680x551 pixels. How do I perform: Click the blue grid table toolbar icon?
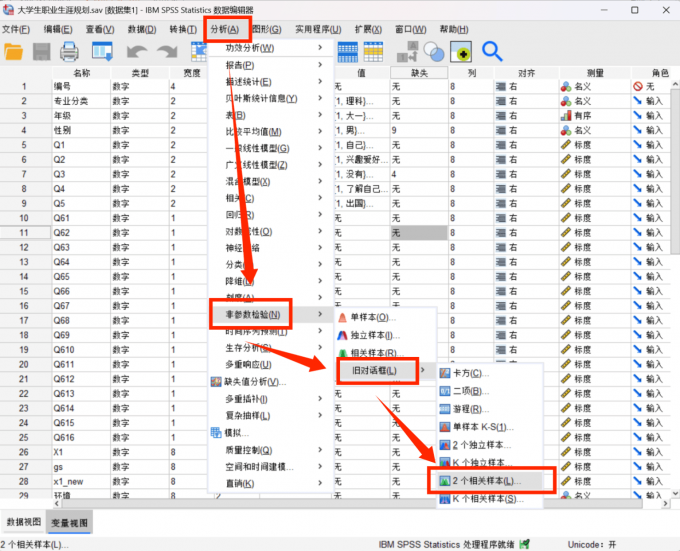point(347,52)
